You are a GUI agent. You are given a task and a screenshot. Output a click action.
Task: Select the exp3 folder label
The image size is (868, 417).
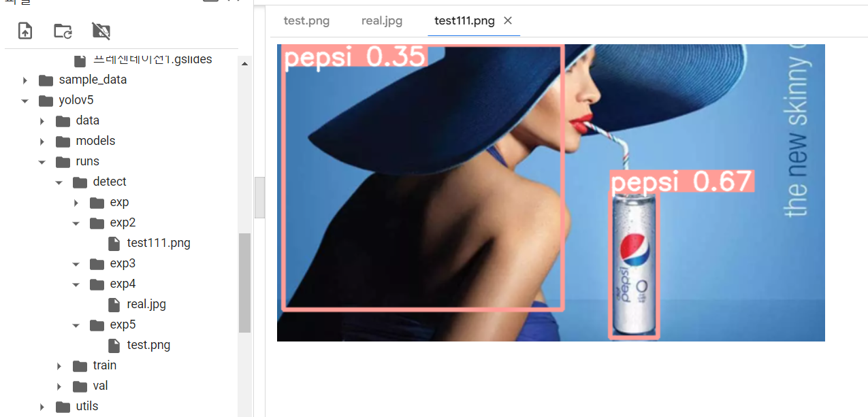pyautogui.click(x=123, y=263)
